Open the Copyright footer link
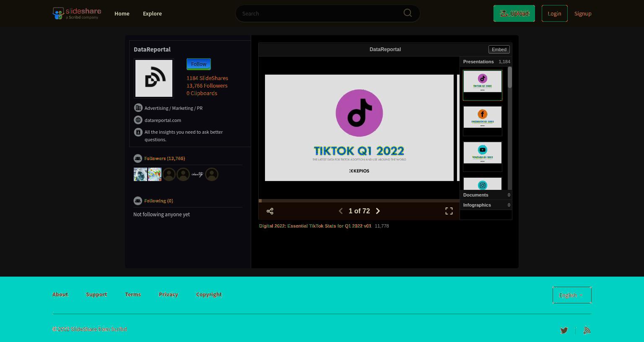Screen dimensions: 644x342 pos(209,294)
